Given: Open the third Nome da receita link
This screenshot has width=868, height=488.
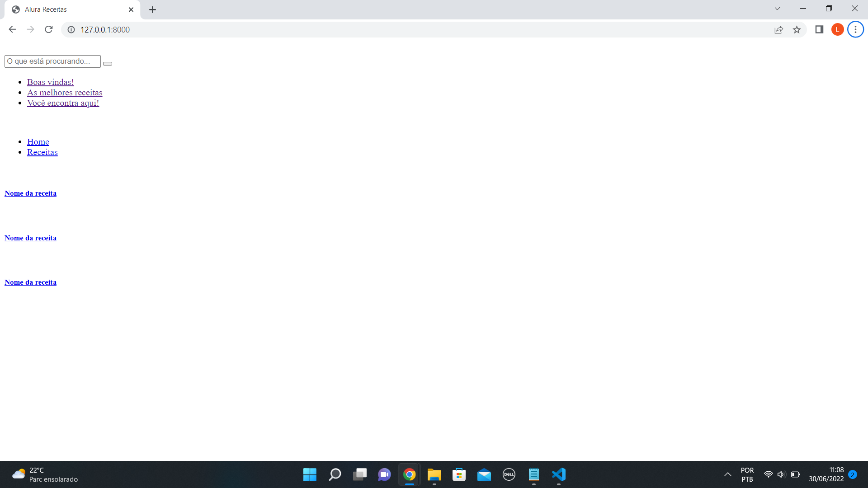Looking at the screenshot, I should point(30,282).
